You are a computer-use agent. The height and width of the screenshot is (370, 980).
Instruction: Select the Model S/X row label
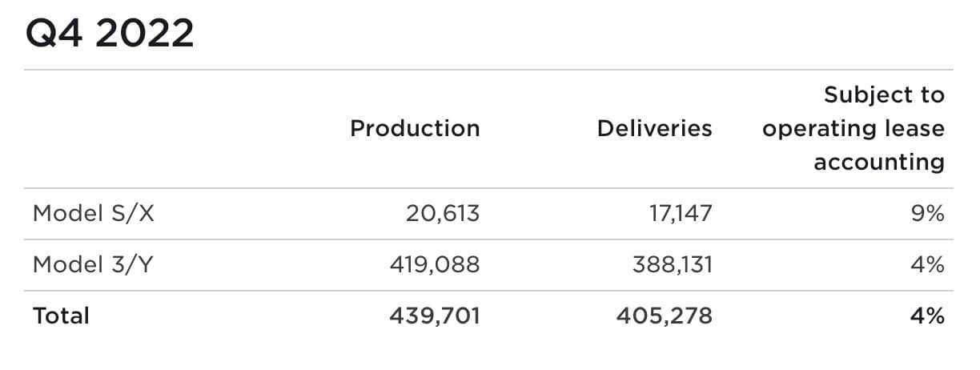(x=93, y=214)
